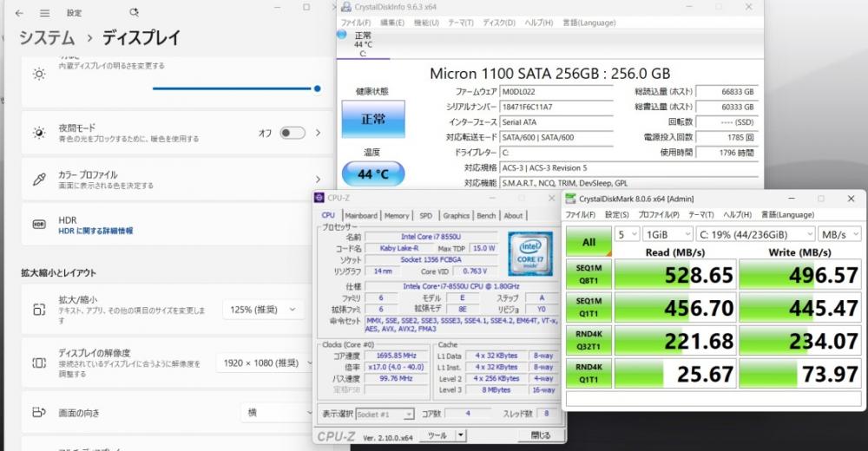Screen dimensions: 868x451
Task: Run the RND4K Q1T1 test
Action: tap(589, 373)
